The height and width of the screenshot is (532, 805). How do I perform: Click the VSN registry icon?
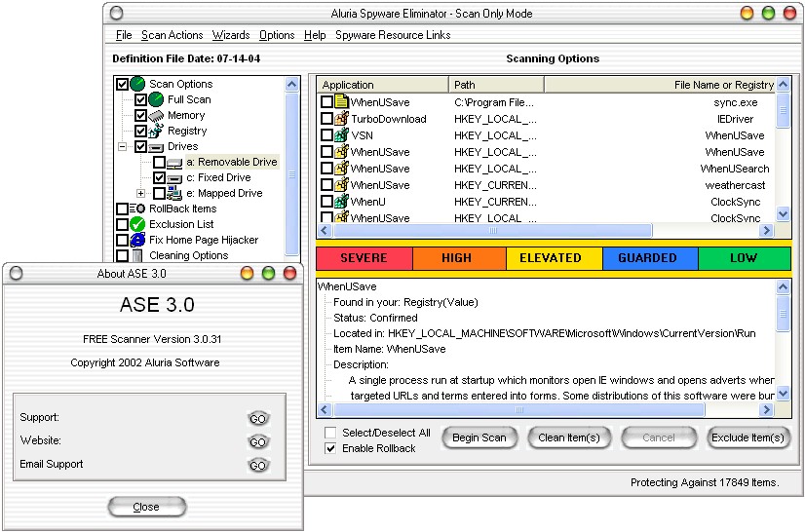point(341,135)
